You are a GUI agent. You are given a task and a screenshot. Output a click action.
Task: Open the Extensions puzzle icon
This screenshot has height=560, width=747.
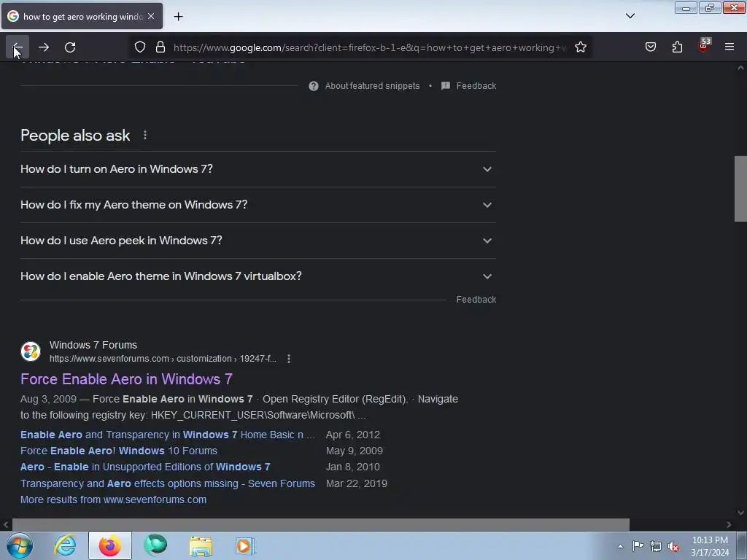[677, 47]
